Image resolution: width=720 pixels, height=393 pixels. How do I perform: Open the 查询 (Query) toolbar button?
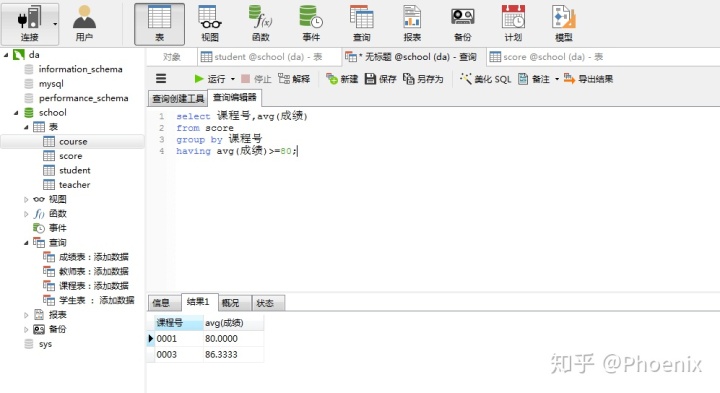point(361,24)
